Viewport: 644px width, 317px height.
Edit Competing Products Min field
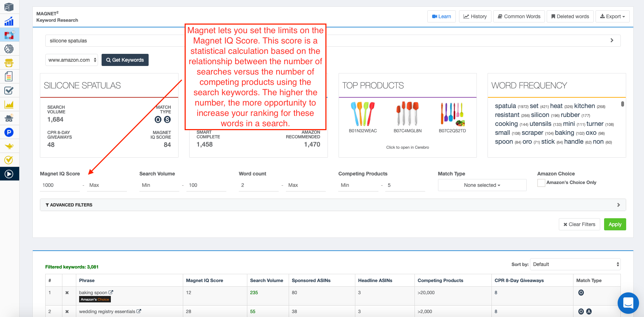point(359,185)
